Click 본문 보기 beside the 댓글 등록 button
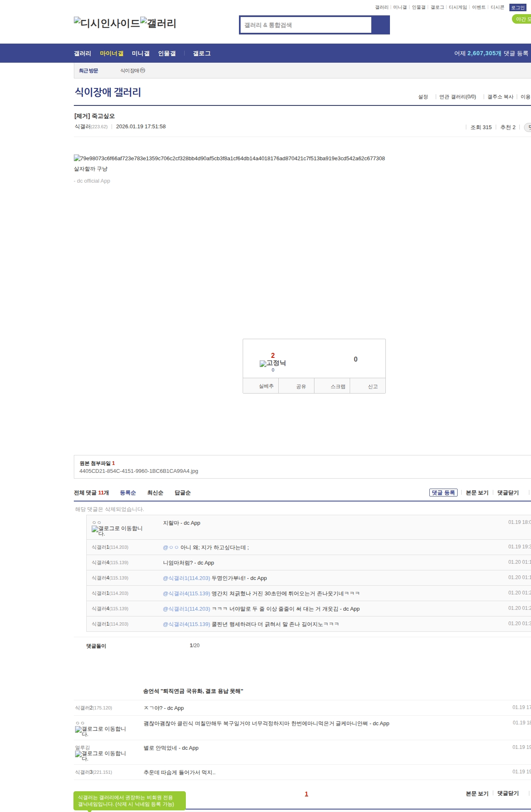 pyautogui.click(x=477, y=493)
